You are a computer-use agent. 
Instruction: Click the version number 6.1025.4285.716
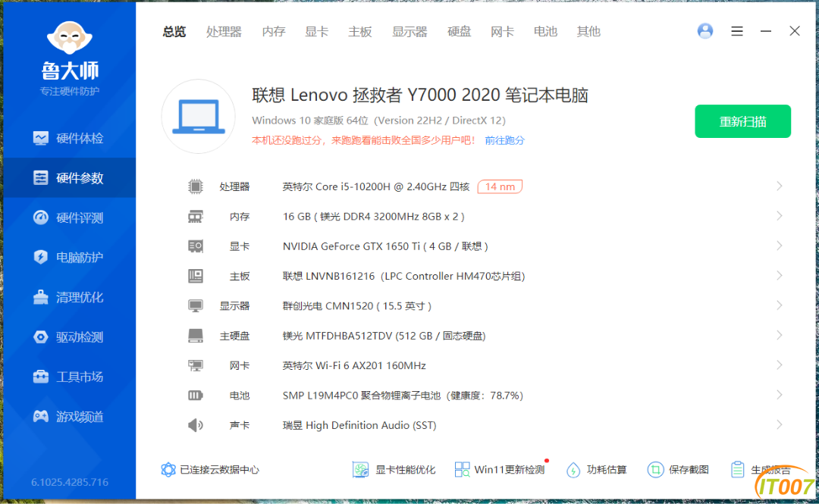click(70, 482)
